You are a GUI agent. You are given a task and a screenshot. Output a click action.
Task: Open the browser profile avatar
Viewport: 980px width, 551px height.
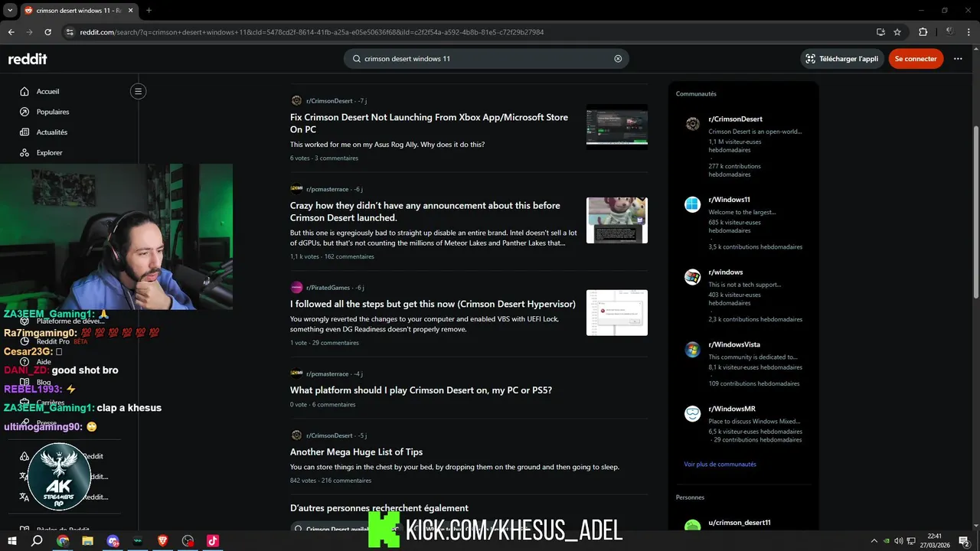[949, 32]
